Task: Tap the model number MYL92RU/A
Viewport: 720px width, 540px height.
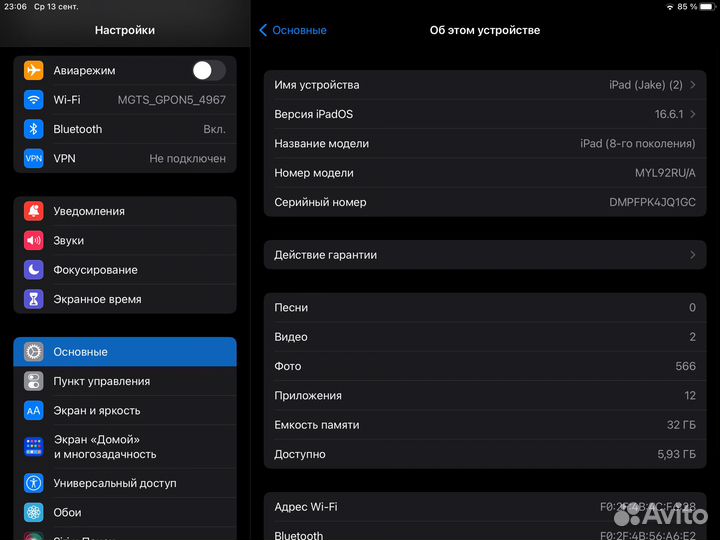Action: [665, 173]
